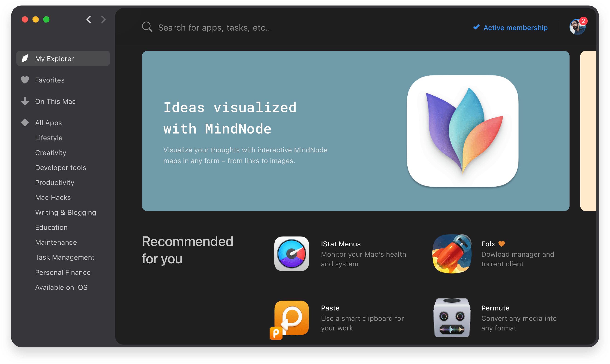
Task: Open the Permute robot app icon
Action: point(452,318)
